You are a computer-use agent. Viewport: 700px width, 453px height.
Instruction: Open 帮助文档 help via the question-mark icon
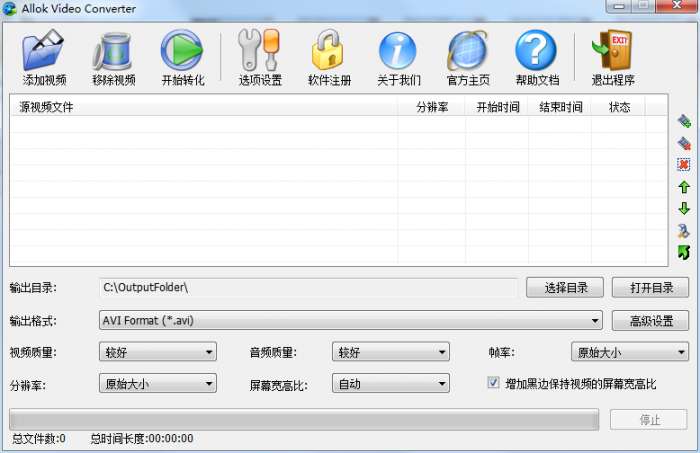(x=536, y=50)
